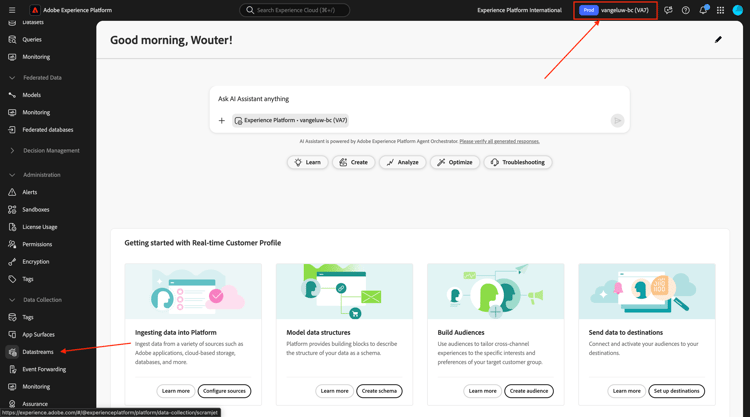This screenshot has width=750, height=417.
Task: Open the hamburger navigation menu
Action: [12, 10]
